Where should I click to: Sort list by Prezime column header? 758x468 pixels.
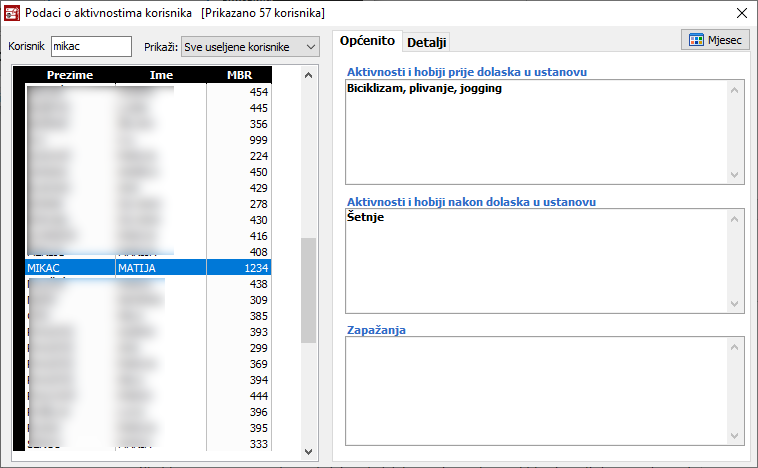pos(70,75)
